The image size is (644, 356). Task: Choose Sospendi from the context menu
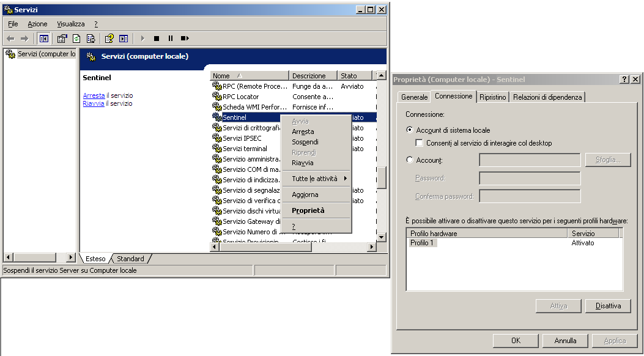point(316,142)
